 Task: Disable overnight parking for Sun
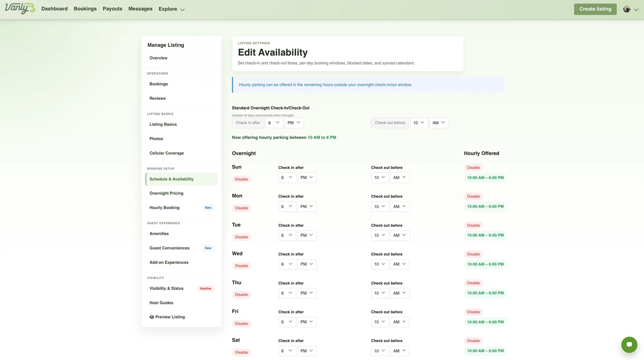(x=241, y=179)
